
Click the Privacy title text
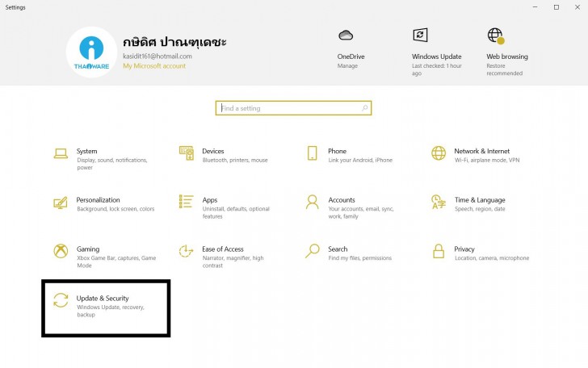pyautogui.click(x=464, y=249)
